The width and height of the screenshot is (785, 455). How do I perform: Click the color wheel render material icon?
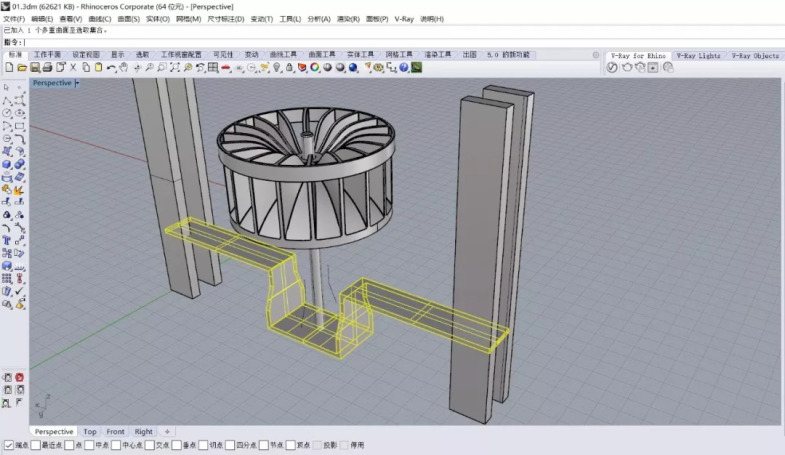314,67
